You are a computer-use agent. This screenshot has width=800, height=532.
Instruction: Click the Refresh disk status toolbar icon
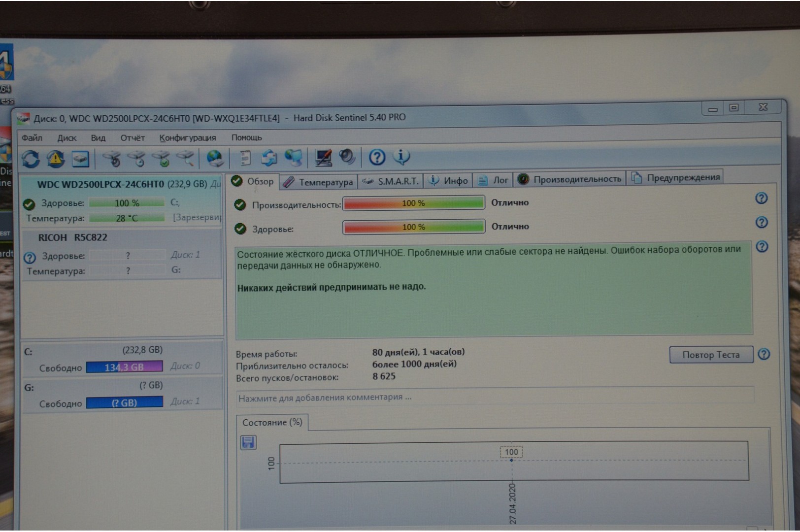click(31, 159)
